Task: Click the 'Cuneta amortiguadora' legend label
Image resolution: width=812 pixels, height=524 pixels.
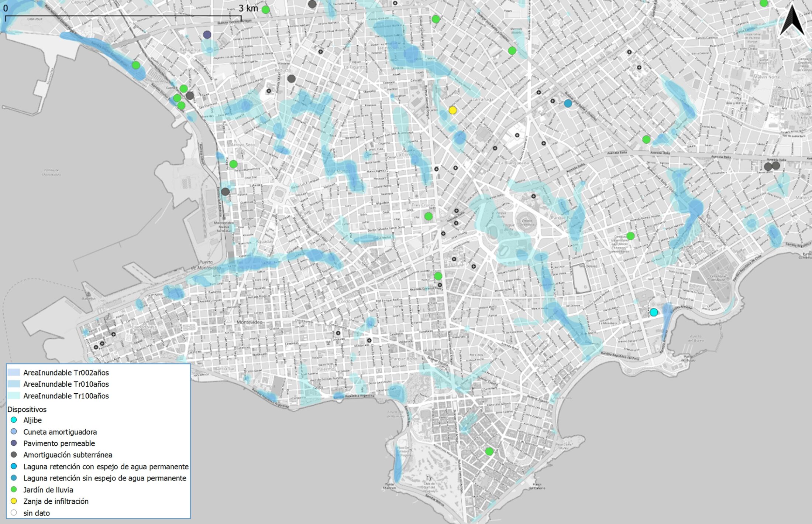Action: [x=60, y=432]
